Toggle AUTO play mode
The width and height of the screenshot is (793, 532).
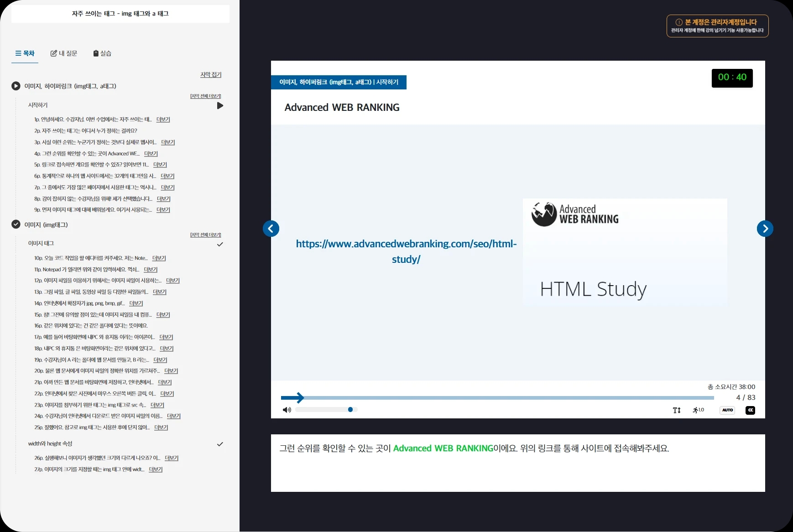click(x=727, y=410)
